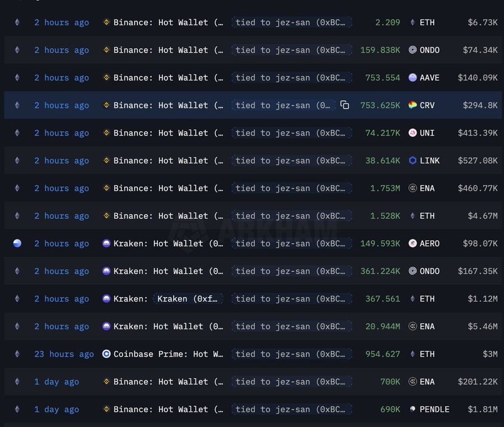Viewport: 504px width, 427px height.
Task: Click the ONDO token icon in the $74.34K row
Action: click(413, 50)
